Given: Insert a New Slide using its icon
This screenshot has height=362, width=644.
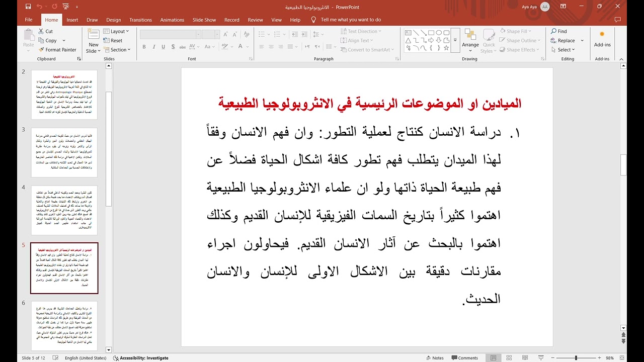Looking at the screenshot, I should (x=94, y=34).
